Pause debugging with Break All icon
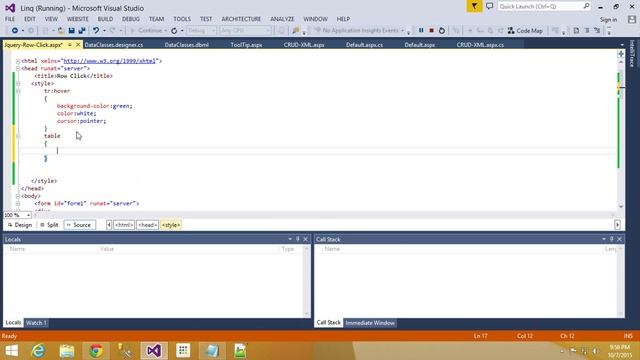 click(421, 31)
